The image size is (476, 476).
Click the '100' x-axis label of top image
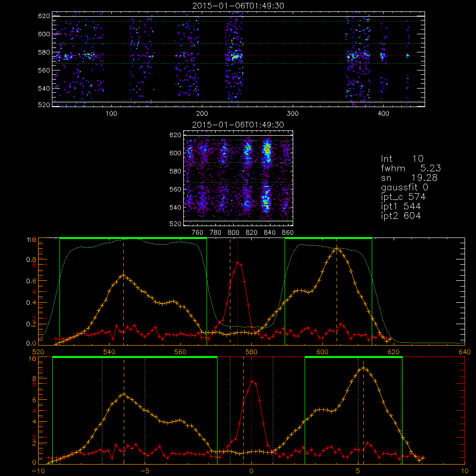pyautogui.click(x=111, y=114)
